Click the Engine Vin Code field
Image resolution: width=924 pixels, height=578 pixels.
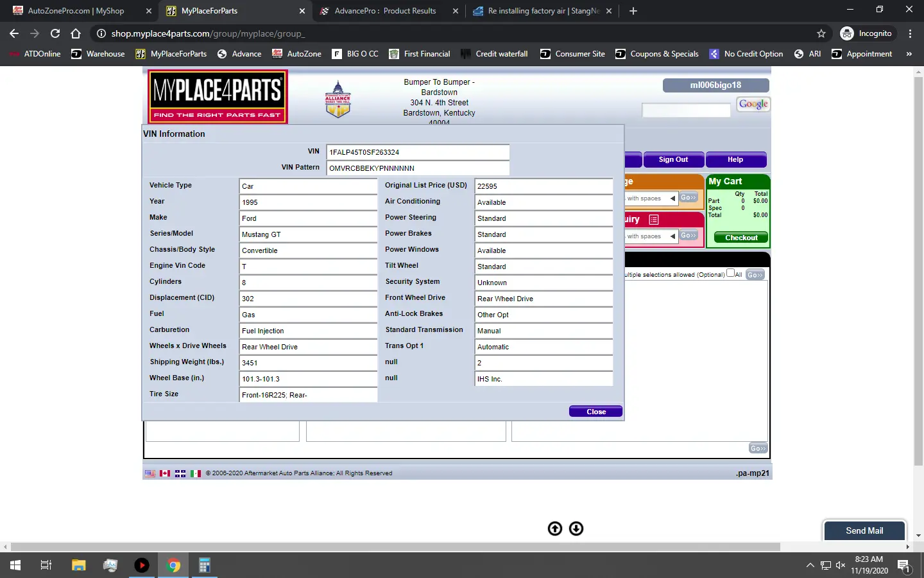(x=308, y=267)
